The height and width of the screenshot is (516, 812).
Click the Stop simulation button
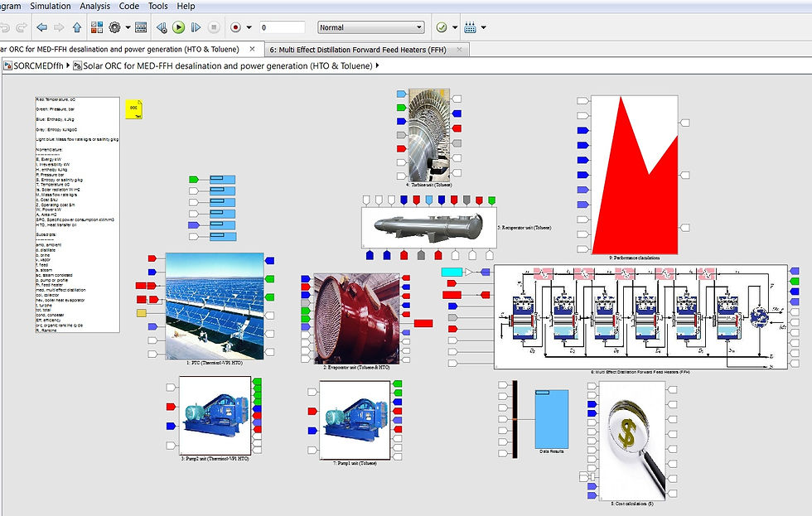pyautogui.click(x=214, y=27)
